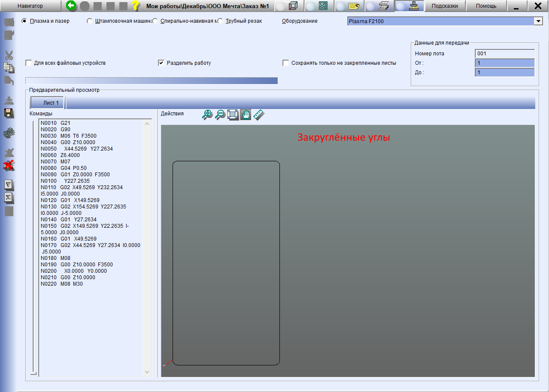This screenshot has width=549, height=392.
Task: Click the scissors cut sidebar icon
Action: click(9, 55)
